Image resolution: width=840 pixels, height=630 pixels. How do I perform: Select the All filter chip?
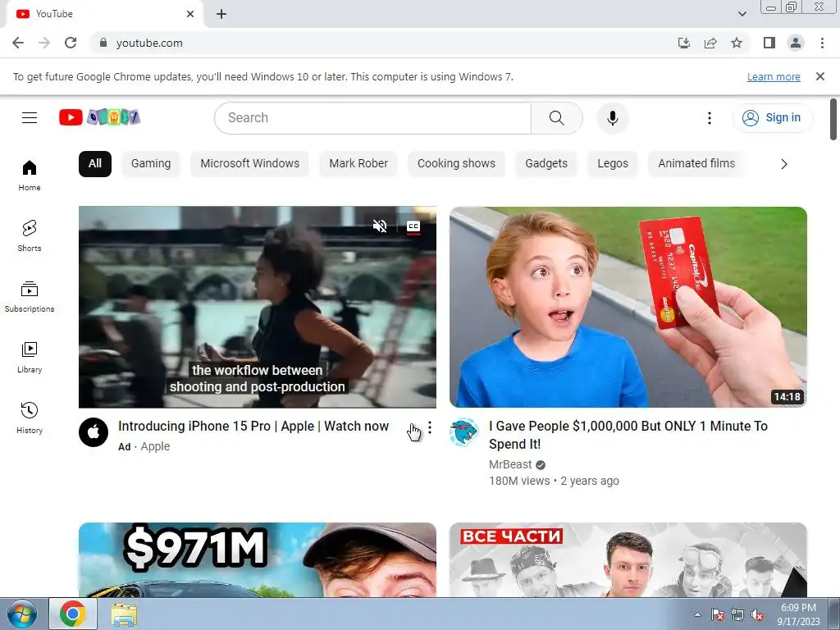[x=95, y=163]
